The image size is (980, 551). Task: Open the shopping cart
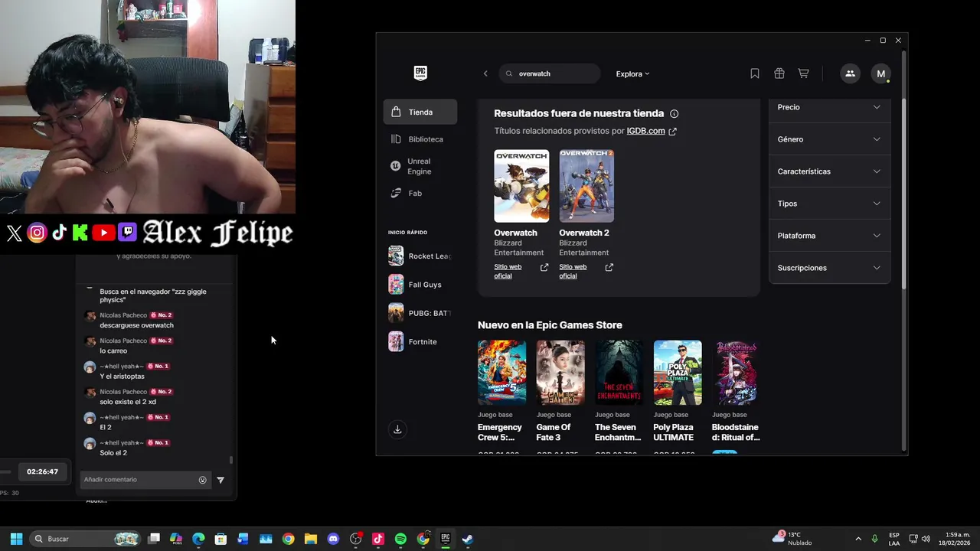tap(803, 73)
